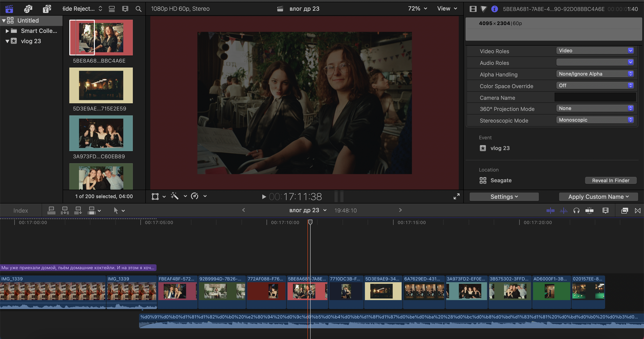644x339 pixels.
Task: Collapse the vlog 23 event
Action: (7, 41)
